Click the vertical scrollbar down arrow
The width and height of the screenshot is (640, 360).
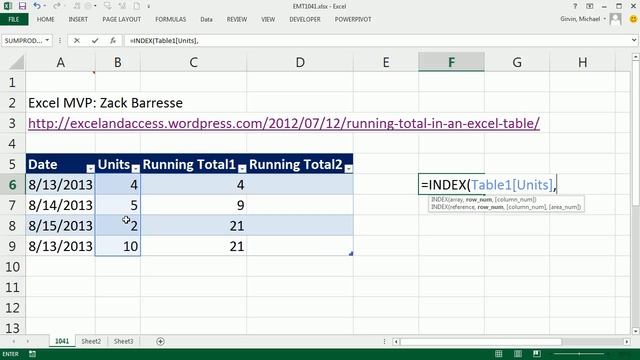point(636,331)
